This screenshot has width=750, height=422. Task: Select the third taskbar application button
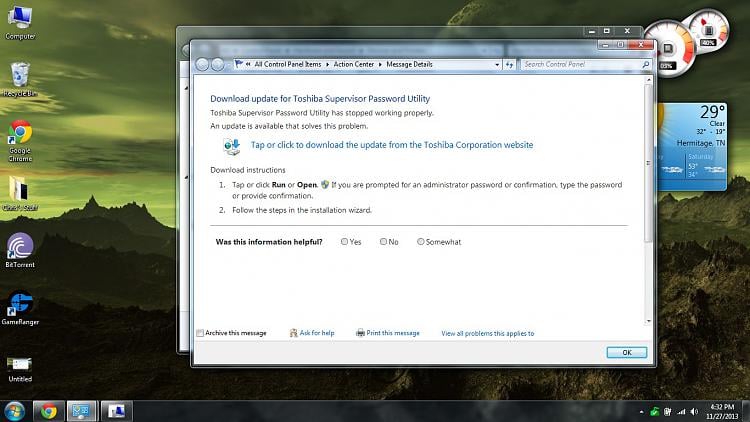(x=116, y=411)
